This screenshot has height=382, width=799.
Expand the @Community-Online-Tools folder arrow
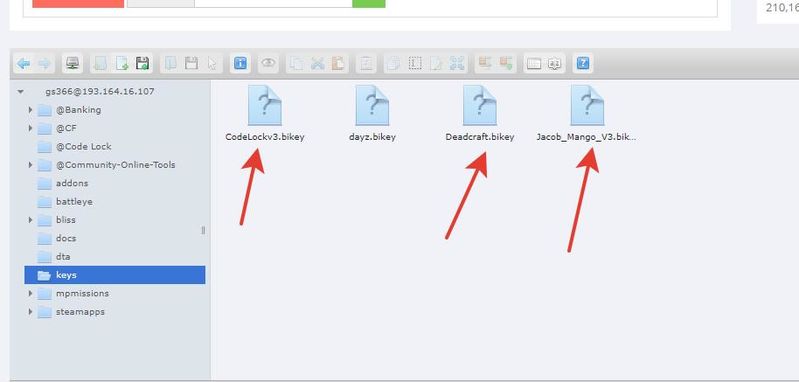click(30, 165)
